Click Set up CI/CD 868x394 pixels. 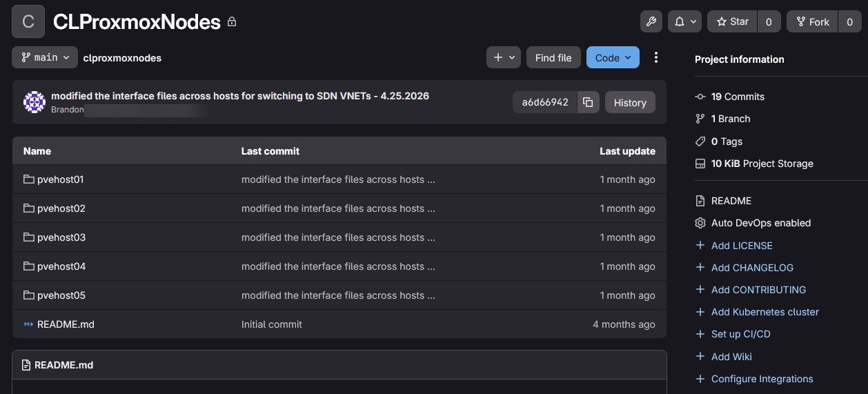(x=741, y=334)
